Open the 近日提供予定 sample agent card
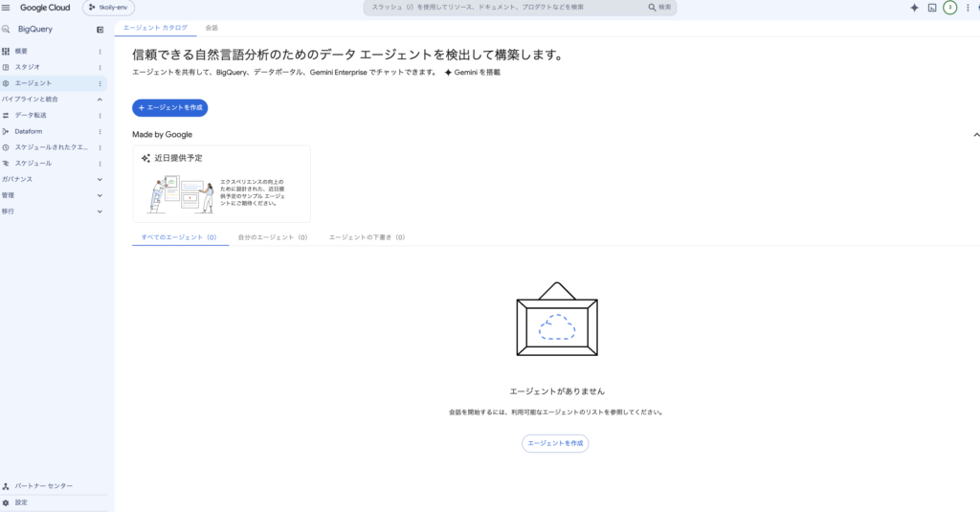 (221, 184)
